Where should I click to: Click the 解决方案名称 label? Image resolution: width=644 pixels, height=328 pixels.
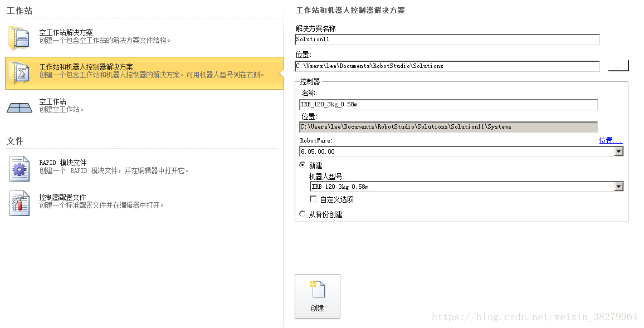click(x=315, y=29)
